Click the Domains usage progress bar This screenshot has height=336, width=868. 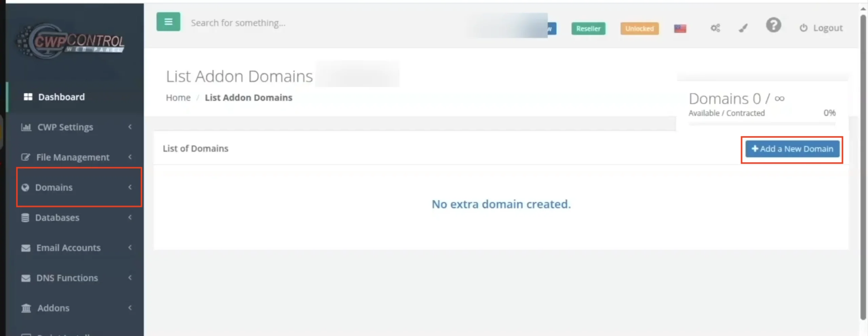point(762,123)
